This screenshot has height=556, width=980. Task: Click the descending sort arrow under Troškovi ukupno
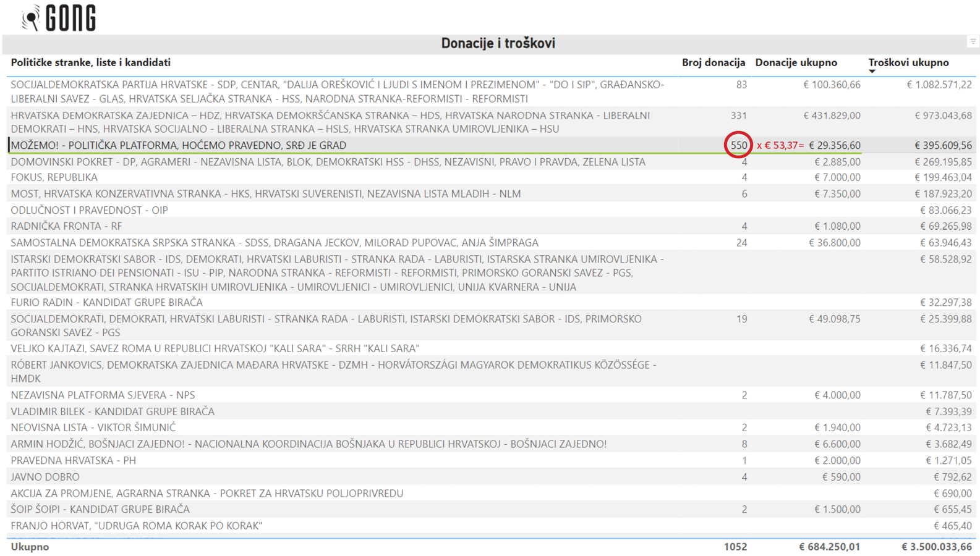[x=872, y=72]
